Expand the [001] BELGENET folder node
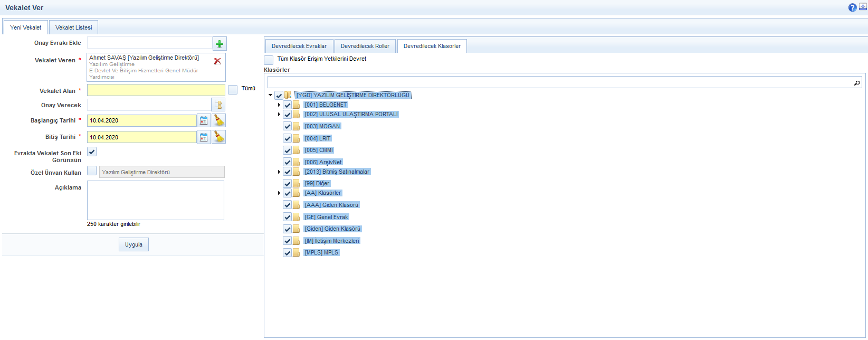 tap(279, 105)
